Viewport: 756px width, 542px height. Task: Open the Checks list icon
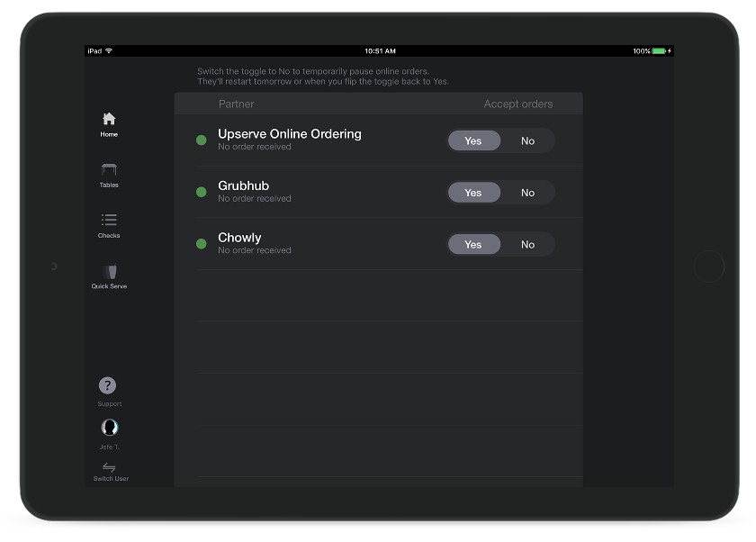109,220
